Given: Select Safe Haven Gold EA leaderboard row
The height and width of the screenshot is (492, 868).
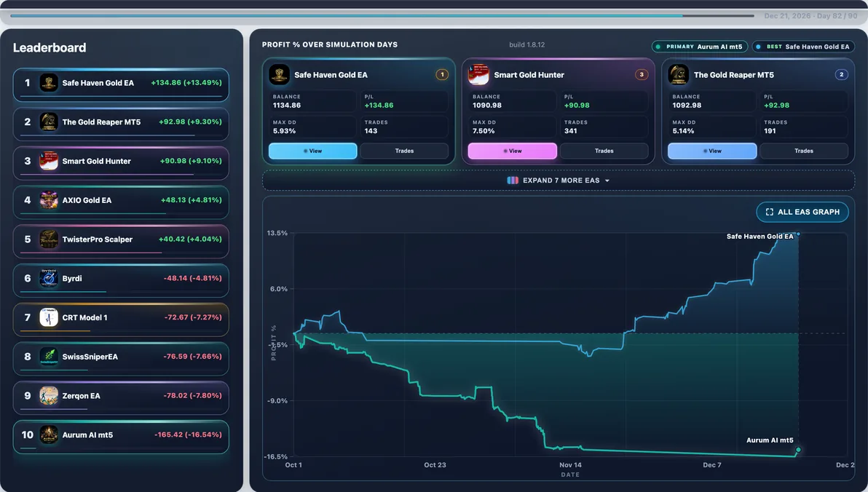Looking at the screenshot, I should (x=121, y=84).
